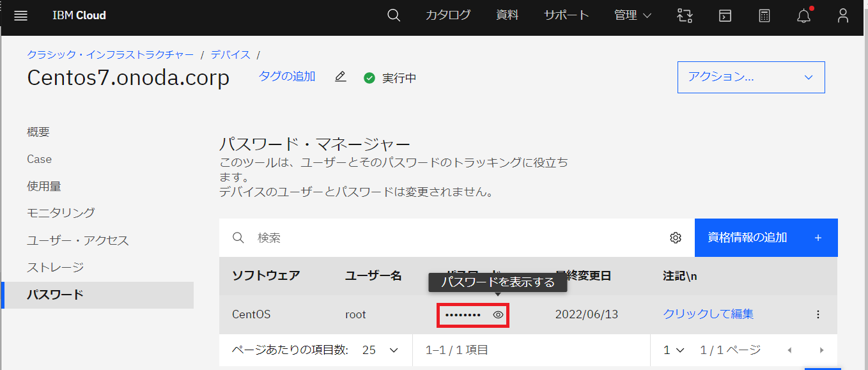
Task: Click the 2022/06/13 date cell
Action: coord(587,314)
